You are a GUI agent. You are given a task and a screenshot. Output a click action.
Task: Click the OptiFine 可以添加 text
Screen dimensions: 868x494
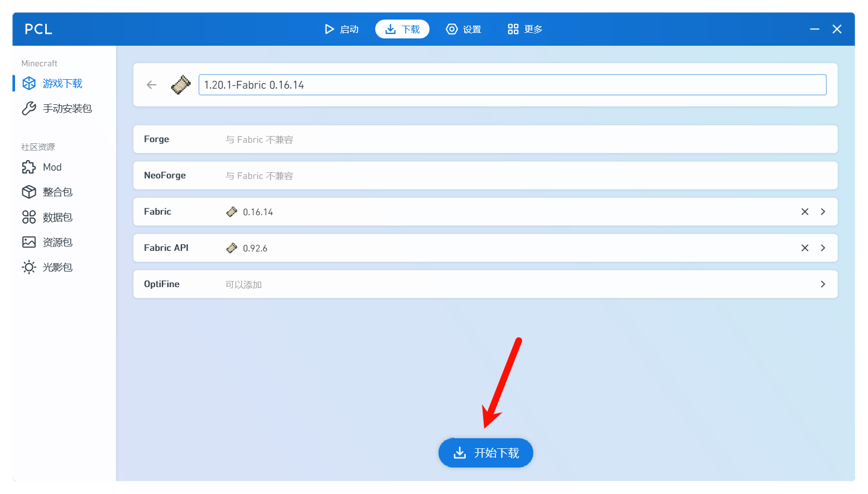pyautogui.click(x=243, y=285)
